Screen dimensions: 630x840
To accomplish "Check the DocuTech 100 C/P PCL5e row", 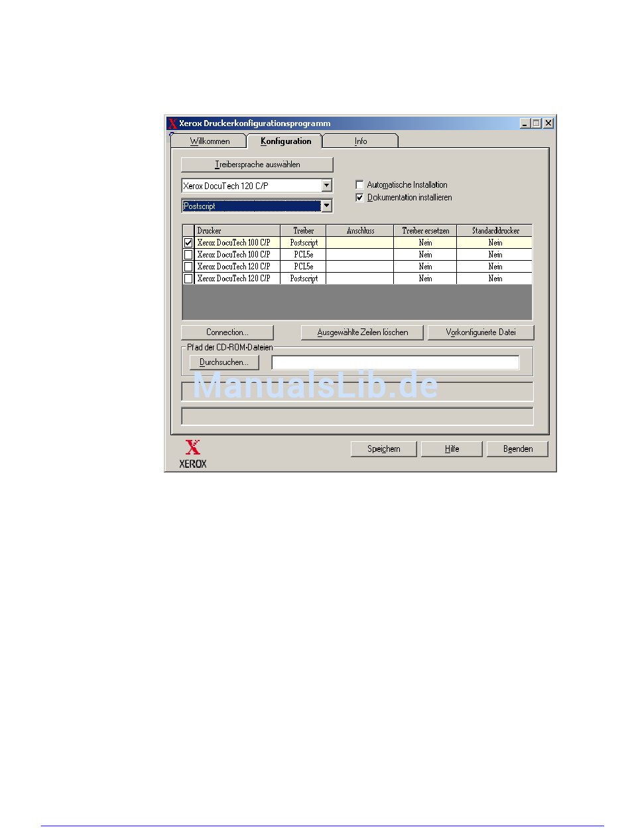I will (x=188, y=255).
